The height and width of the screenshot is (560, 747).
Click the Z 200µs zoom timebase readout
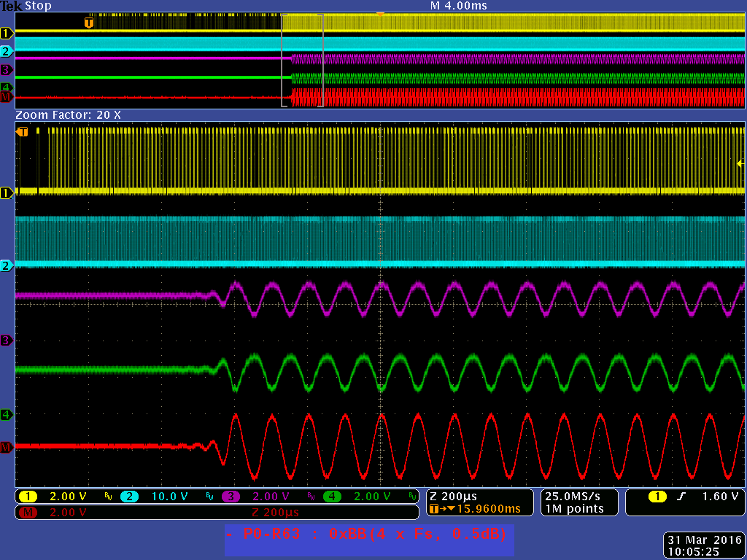[x=453, y=497]
